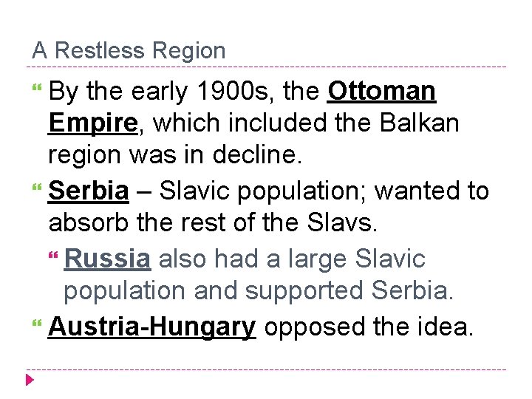Click the green bullet beside Austria-Hungary
Screen dimensions: 532x399
click(x=37, y=323)
